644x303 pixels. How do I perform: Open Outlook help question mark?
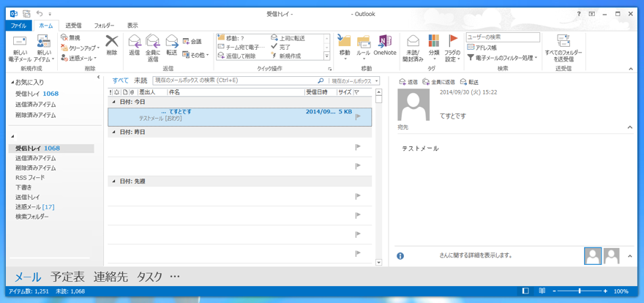pos(579,14)
